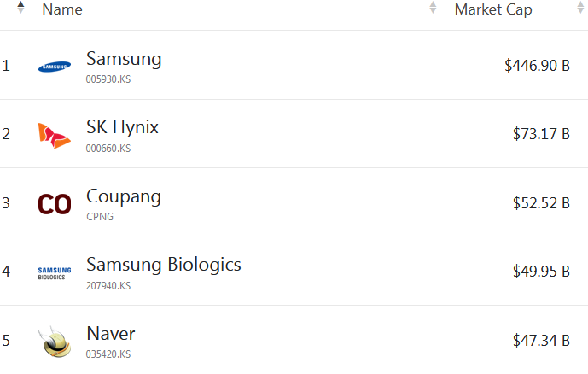Open the Coupang company link
The width and height of the screenshot is (588, 374).
[124, 196]
